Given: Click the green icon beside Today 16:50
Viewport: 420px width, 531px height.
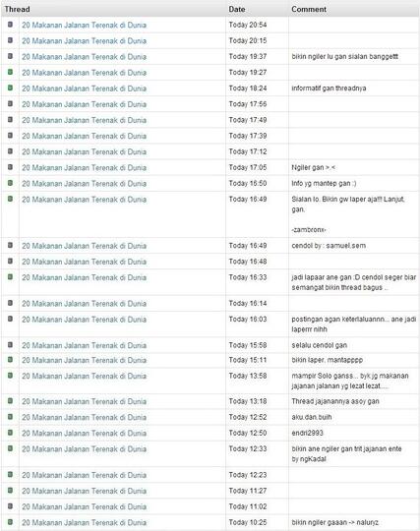Looking at the screenshot, I should coord(10,183).
